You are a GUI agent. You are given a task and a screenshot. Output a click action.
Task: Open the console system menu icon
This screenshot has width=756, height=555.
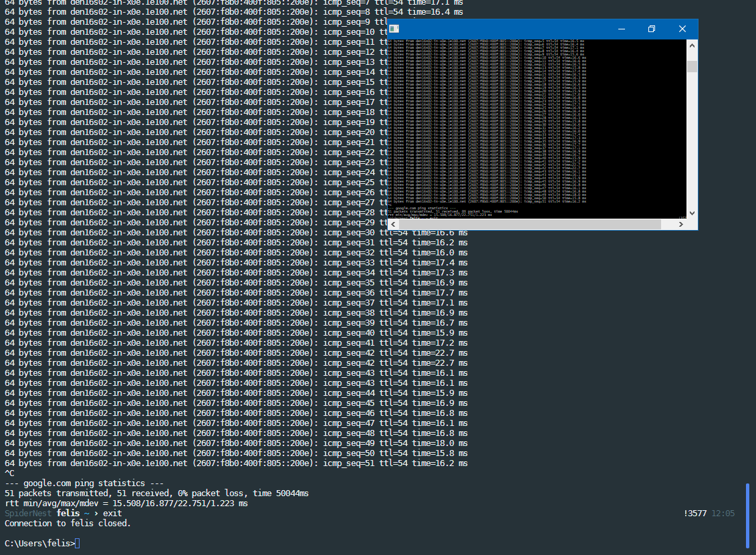click(394, 29)
